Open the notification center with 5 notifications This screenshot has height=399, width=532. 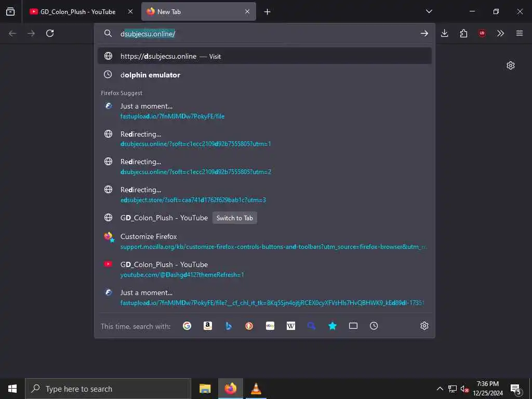pos(515,389)
